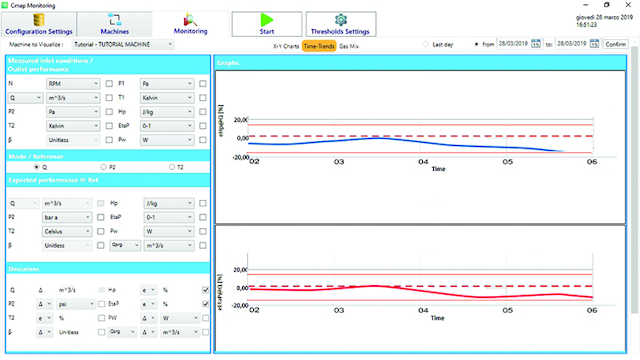
Task: Click the date and time text 'giovedì 28 marzo 2019'
Action: coord(604,18)
